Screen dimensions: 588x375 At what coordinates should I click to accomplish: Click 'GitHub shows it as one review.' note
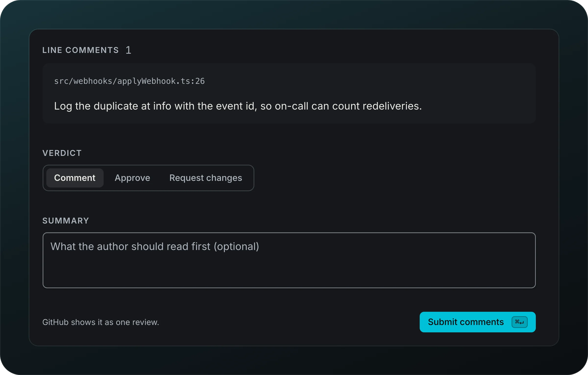point(101,322)
